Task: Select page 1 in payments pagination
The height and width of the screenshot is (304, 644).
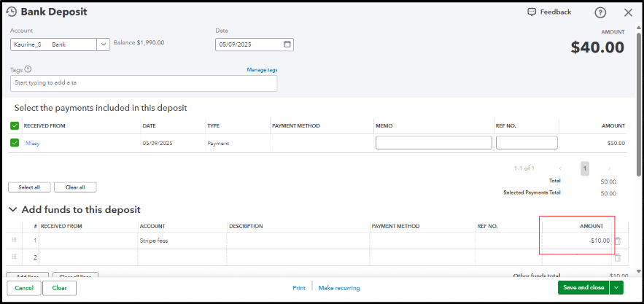Action: [x=585, y=168]
